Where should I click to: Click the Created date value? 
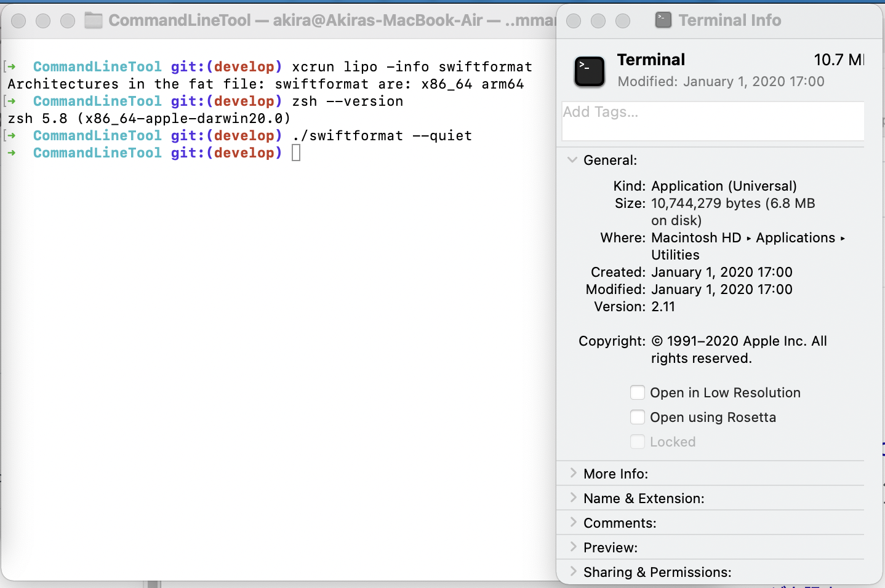coord(722,272)
